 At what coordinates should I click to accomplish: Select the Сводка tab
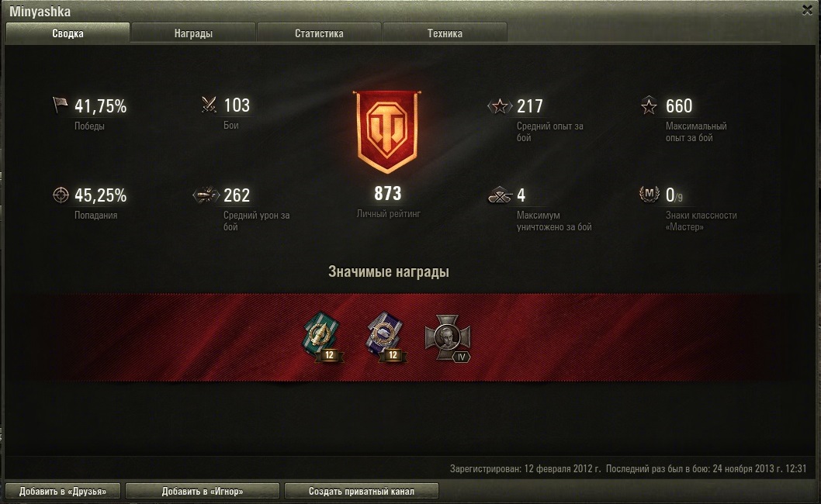68,33
